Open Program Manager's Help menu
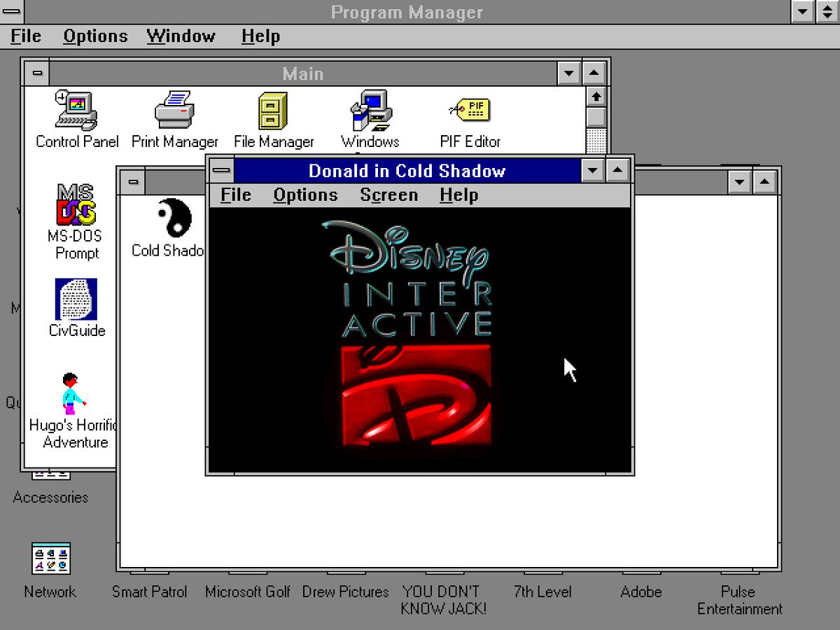Screen dimensions: 840x630 click(260, 36)
